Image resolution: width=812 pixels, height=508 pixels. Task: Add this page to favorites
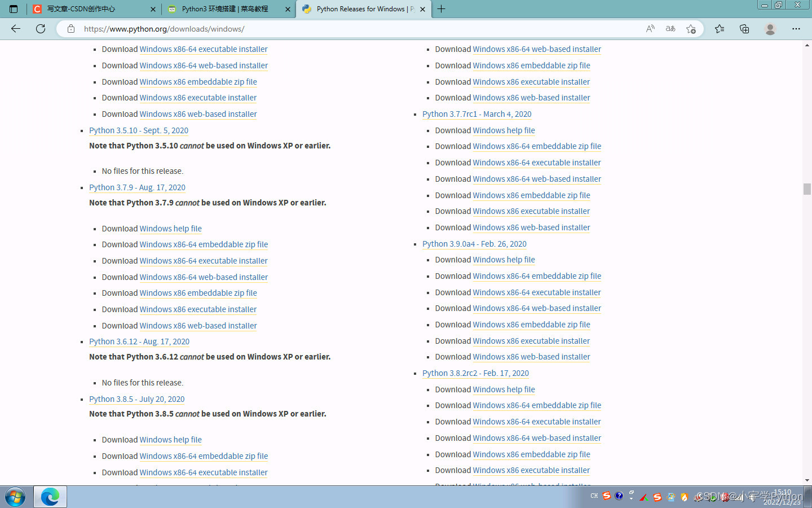pos(691,29)
